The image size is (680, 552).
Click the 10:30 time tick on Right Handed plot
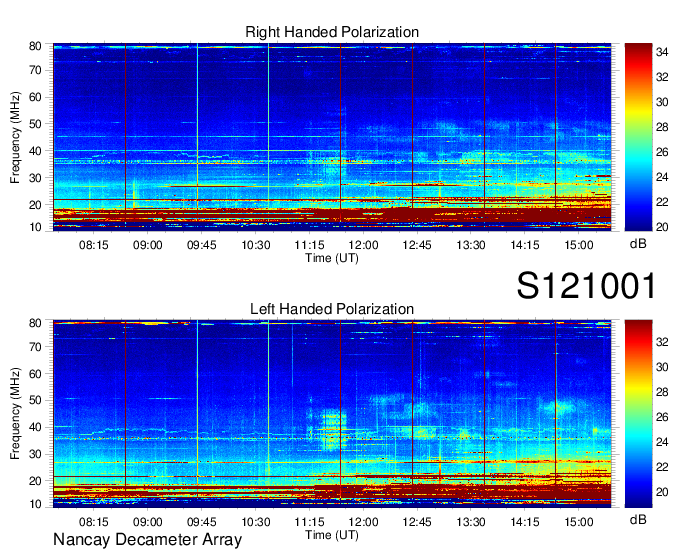coord(255,245)
